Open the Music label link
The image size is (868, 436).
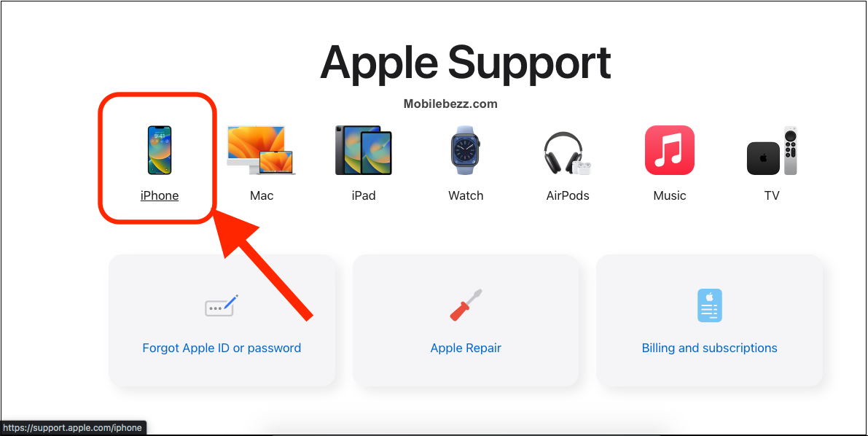coord(669,195)
